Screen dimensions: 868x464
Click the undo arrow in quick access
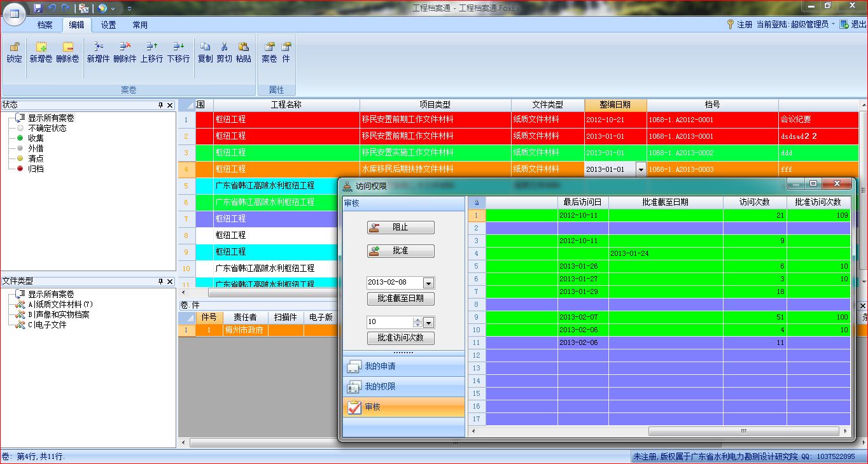coord(52,8)
